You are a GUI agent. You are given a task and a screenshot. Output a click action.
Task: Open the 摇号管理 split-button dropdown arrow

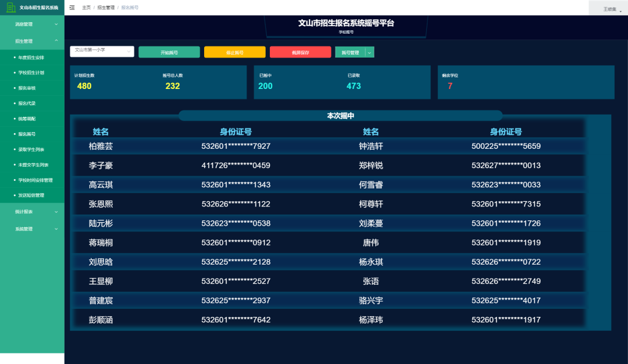click(369, 52)
